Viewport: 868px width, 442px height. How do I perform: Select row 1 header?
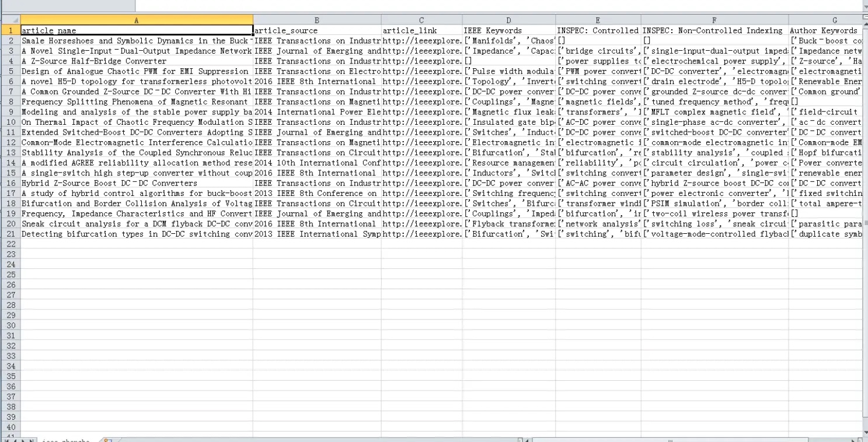pos(10,30)
